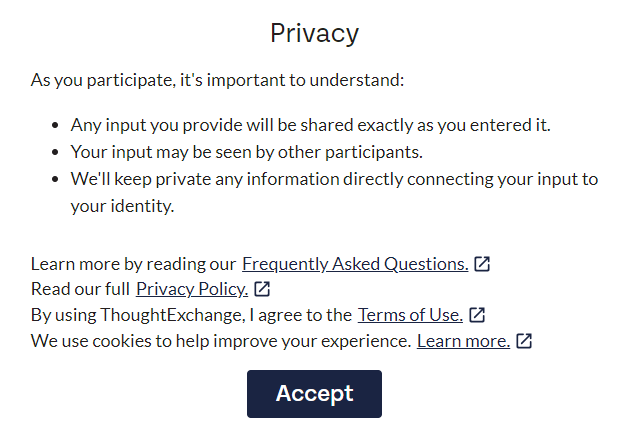Follow the cookies Learn more link

point(463,341)
